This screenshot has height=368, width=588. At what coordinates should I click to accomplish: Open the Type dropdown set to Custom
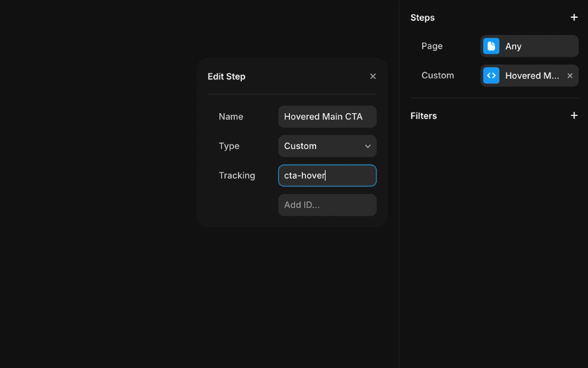(327, 146)
